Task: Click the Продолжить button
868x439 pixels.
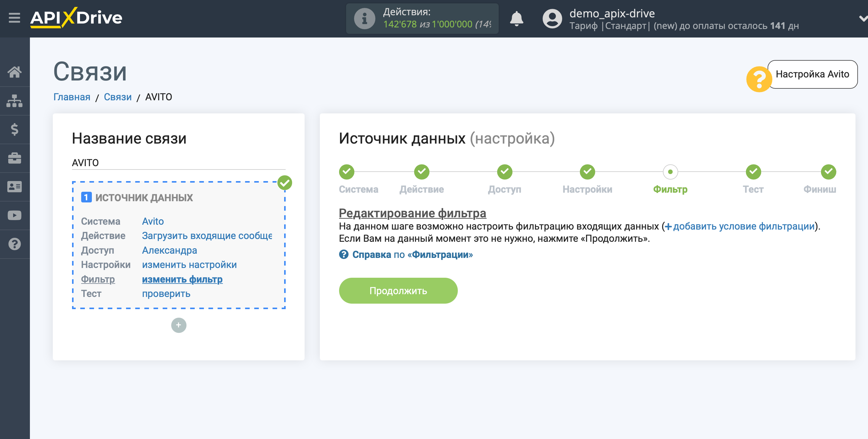Action: click(x=398, y=291)
